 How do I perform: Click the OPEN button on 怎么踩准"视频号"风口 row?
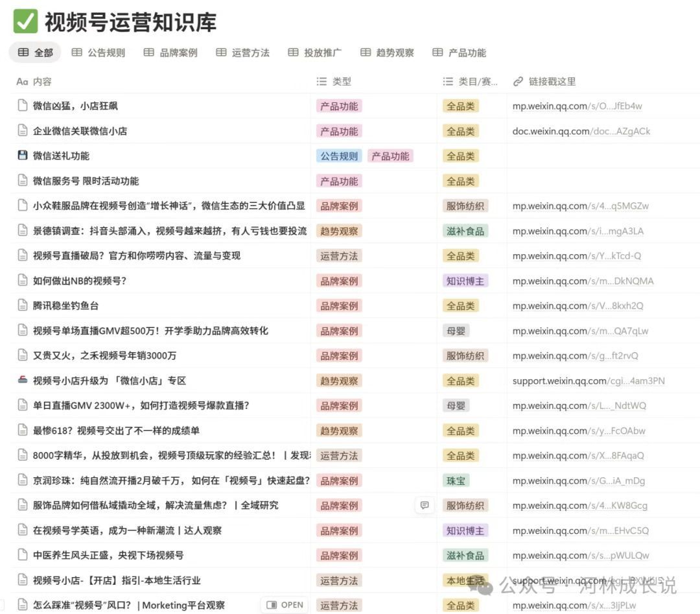[285, 605]
